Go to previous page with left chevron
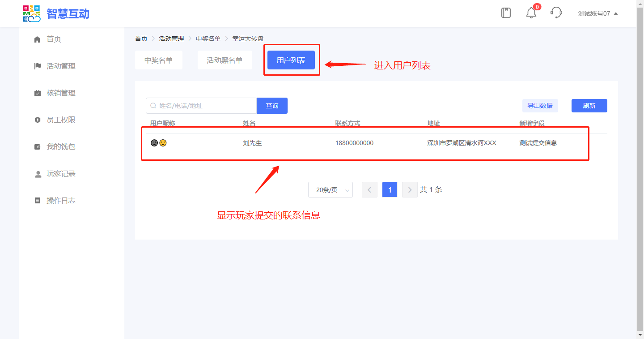This screenshot has width=644, height=339. [x=369, y=190]
